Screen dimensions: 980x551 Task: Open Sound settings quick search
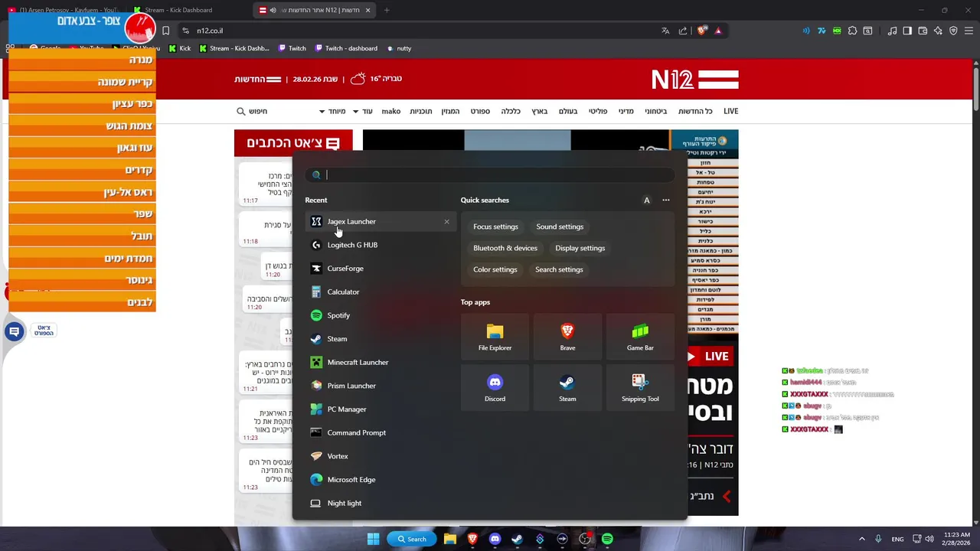(560, 227)
